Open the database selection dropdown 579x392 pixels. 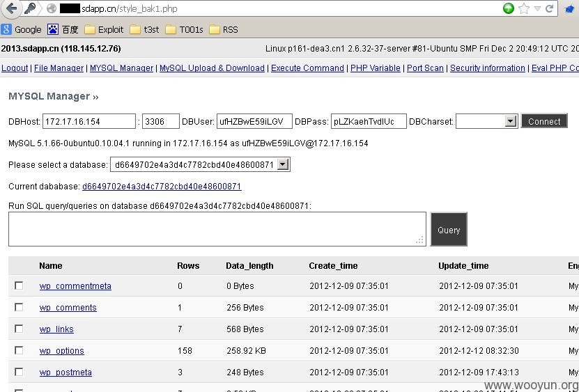coord(282,164)
